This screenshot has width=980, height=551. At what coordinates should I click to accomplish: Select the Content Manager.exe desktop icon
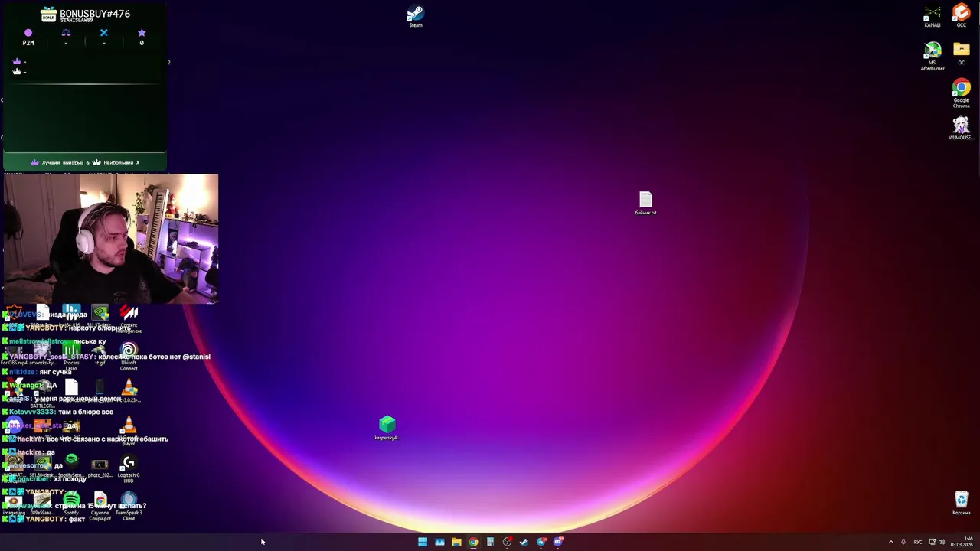click(129, 319)
